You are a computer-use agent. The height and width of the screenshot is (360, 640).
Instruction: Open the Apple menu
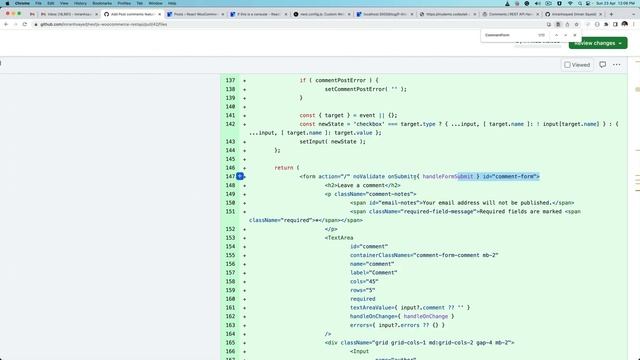[x=7, y=3]
